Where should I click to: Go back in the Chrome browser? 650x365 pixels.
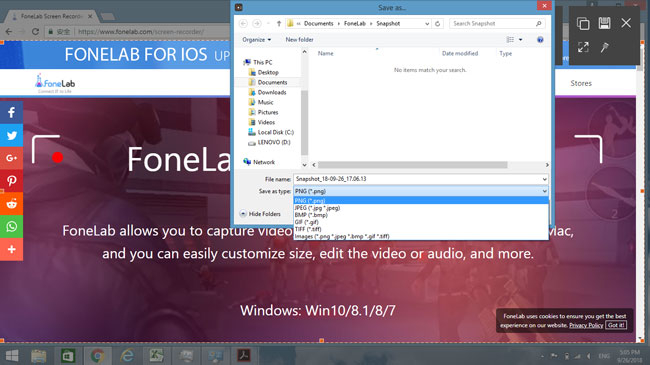[x=9, y=32]
